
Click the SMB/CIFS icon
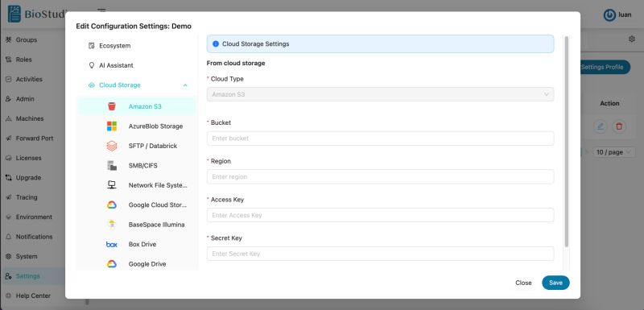tap(112, 166)
